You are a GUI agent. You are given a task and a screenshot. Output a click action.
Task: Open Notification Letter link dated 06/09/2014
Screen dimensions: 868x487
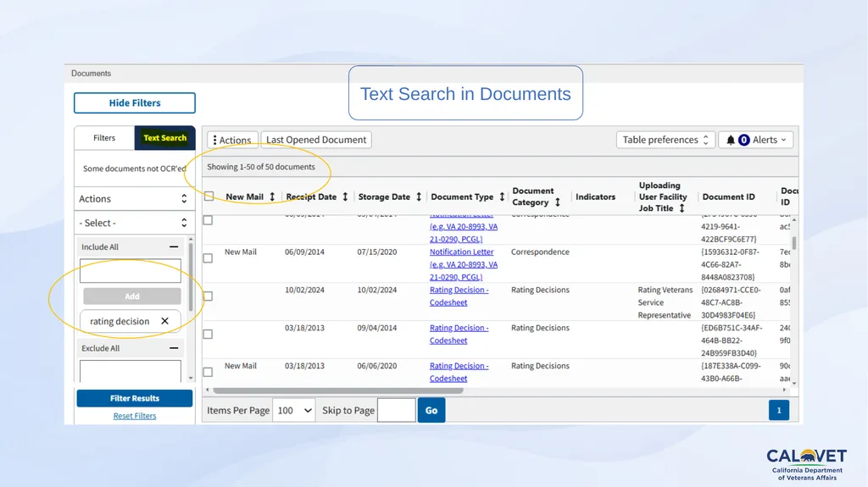tap(464, 264)
